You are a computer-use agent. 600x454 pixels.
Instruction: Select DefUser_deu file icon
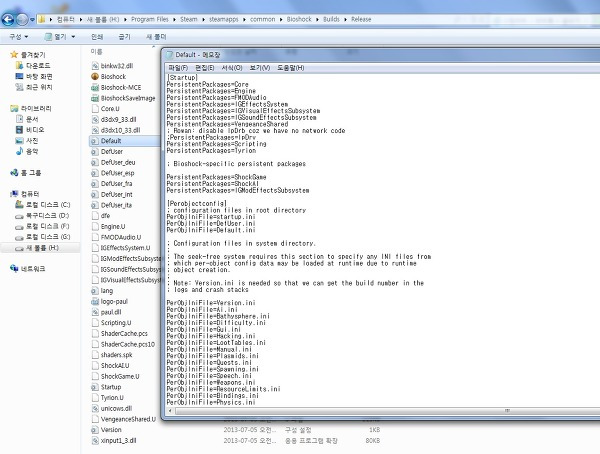95,162
